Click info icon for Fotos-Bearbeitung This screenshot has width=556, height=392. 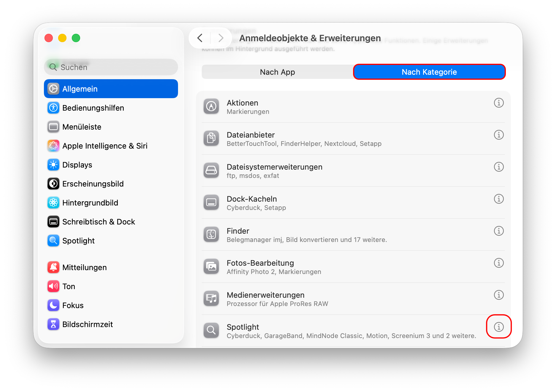click(498, 263)
